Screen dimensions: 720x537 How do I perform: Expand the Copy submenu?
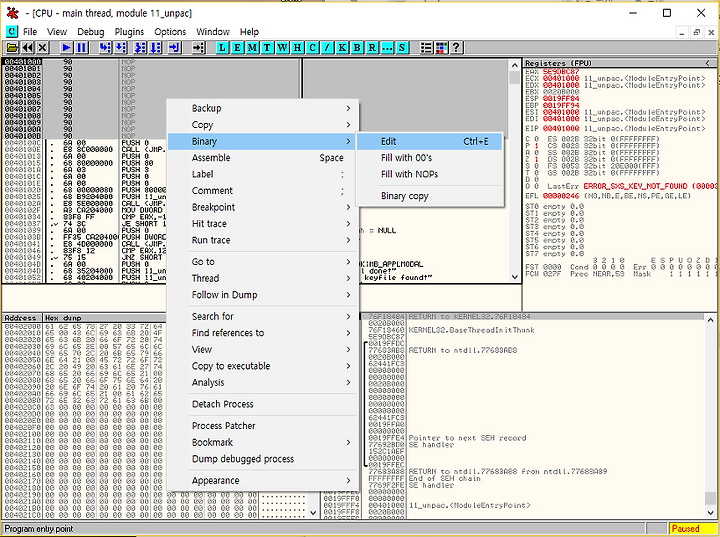(263, 125)
